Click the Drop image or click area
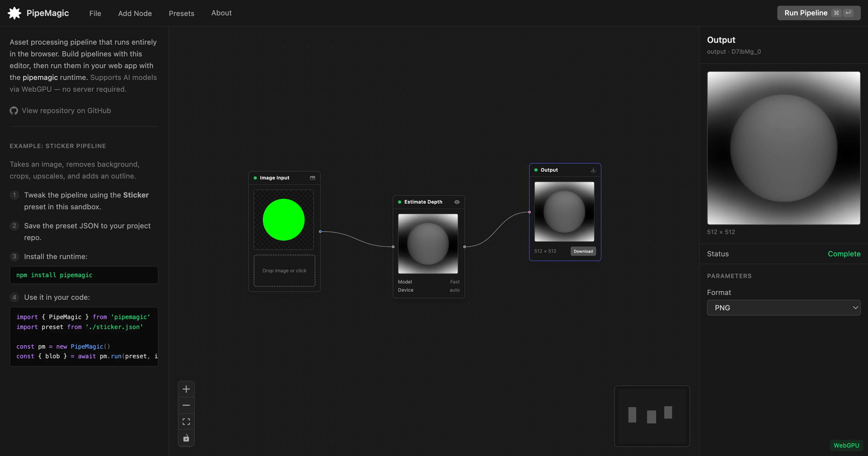This screenshot has height=456, width=868. point(284,271)
